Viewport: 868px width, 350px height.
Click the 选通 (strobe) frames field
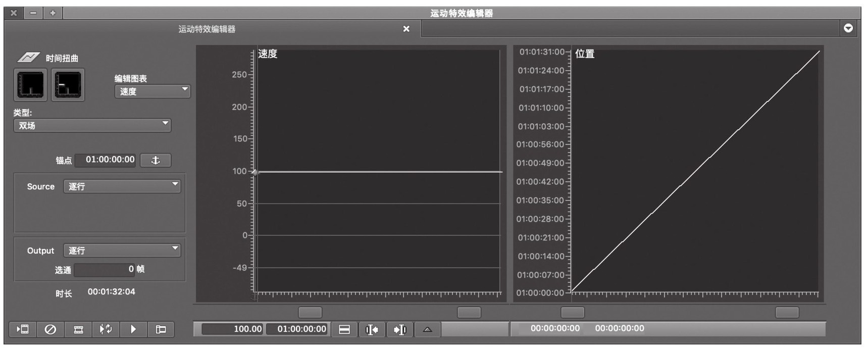pyautogui.click(x=105, y=270)
